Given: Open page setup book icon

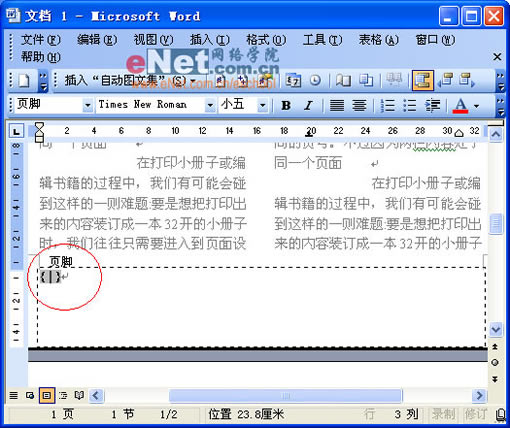Looking at the screenshot, I should (x=343, y=81).
